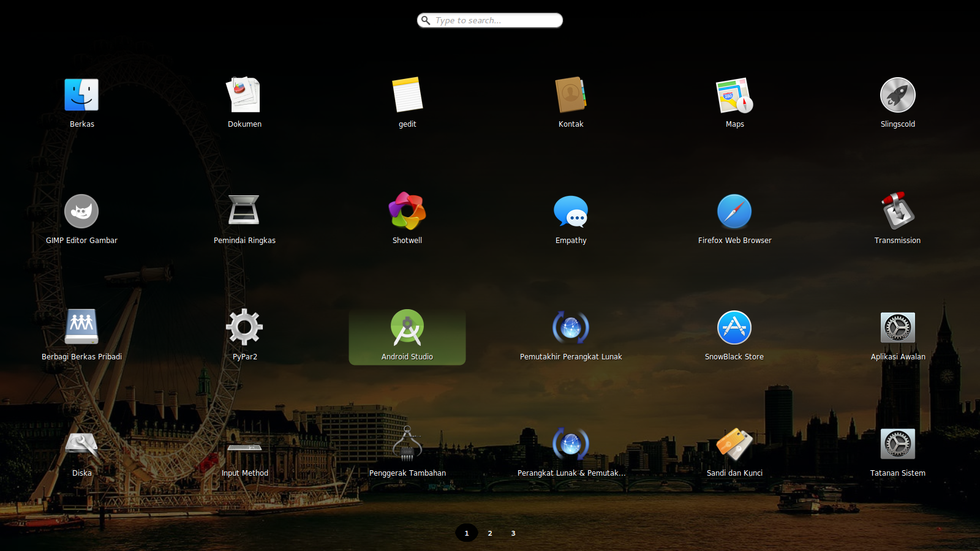Open the Kontak address book
The height and width of the screenshot is (551, 980).
coord(570,95)
